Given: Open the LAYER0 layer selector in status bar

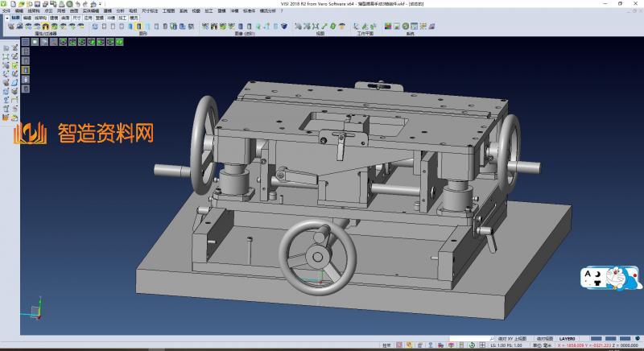Looking at the screenshot, I should pyautogui.click(x=568, y=339).
